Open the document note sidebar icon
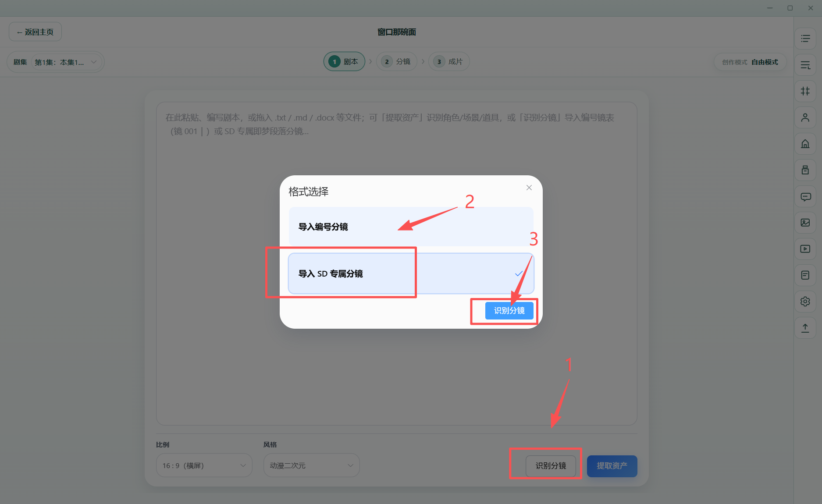Screen dimensions: 822x504 tap(805, 275)
